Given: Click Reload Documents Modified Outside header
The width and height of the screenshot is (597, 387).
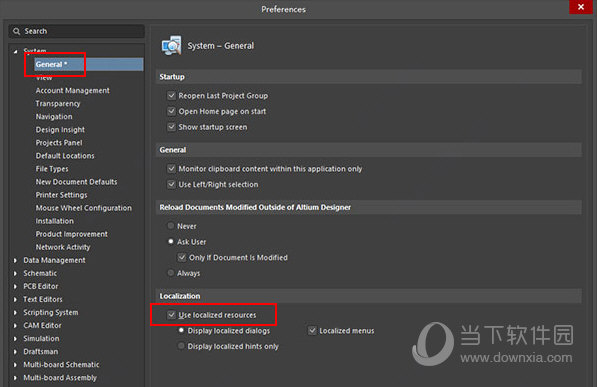Looking at the screenshot, I should pyautogui.click(x=369, y=207).
